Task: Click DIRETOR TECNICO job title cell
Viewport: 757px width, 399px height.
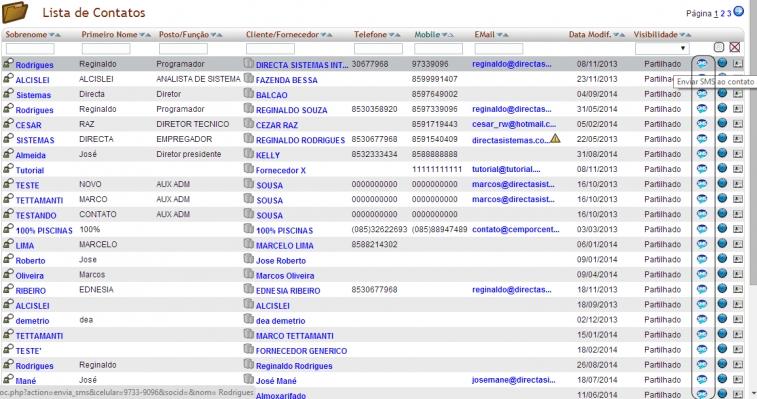Action: (193, 124)
